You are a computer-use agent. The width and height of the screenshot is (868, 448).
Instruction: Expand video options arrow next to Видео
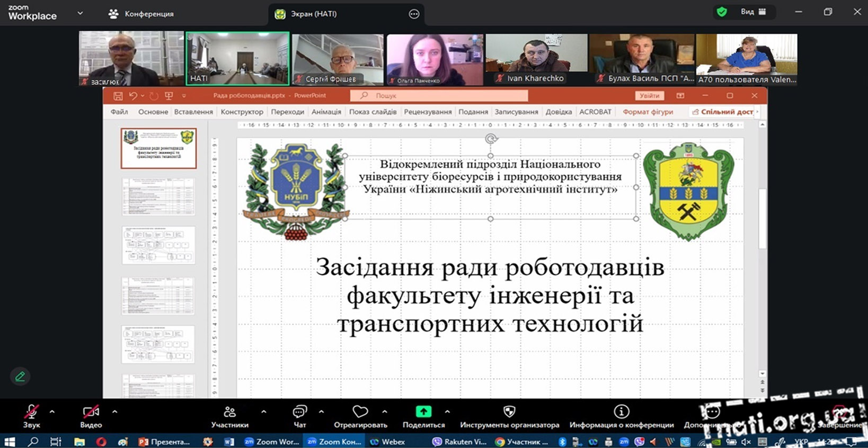coord(114,411)
